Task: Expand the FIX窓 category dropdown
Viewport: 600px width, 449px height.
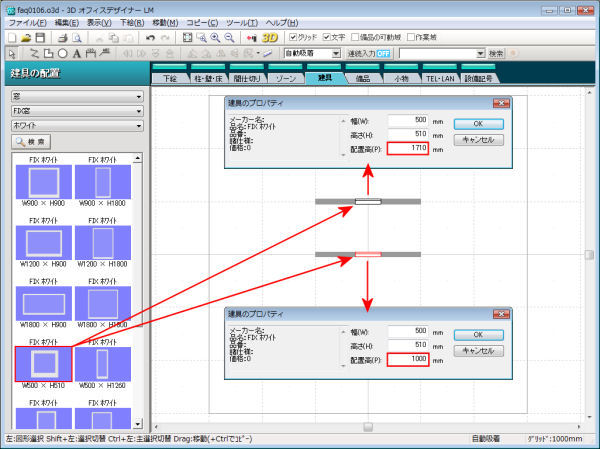Action: (76, 112)
